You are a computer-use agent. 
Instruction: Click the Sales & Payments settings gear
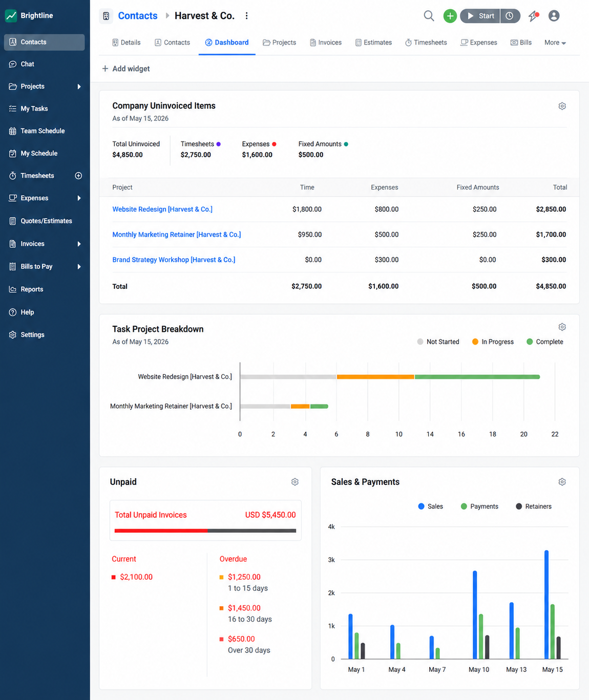(562, 482)
